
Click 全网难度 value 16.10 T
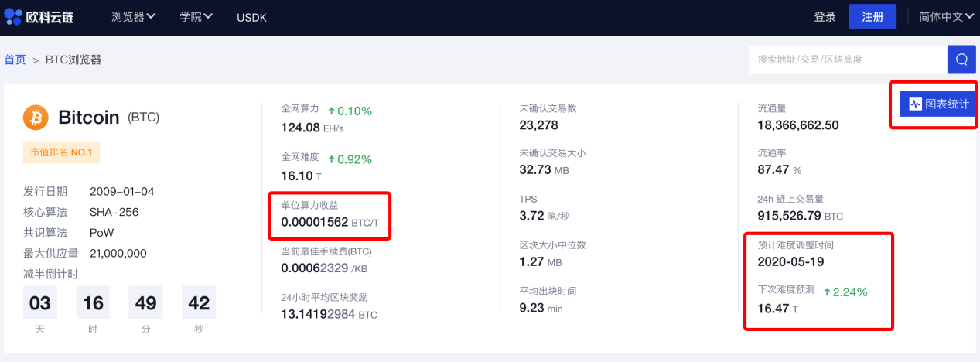(x=302, y=176)
